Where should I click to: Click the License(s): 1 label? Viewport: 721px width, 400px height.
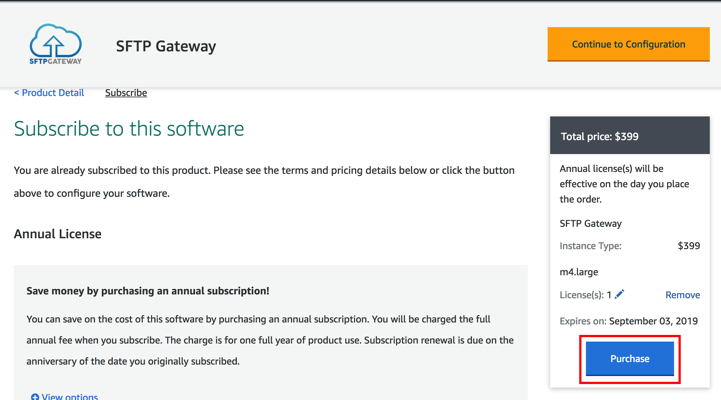[x=585, y=295]
